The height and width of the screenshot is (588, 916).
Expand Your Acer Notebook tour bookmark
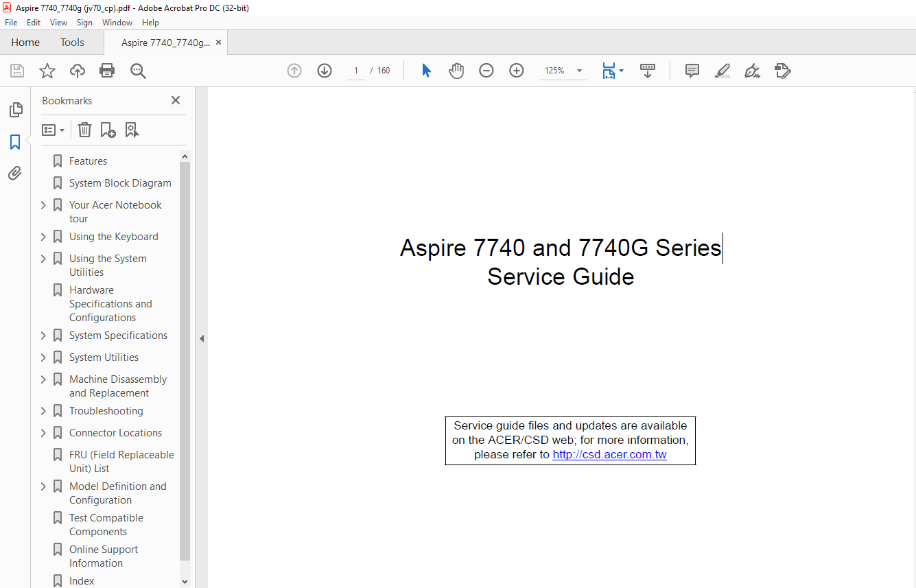pos(43,205)
